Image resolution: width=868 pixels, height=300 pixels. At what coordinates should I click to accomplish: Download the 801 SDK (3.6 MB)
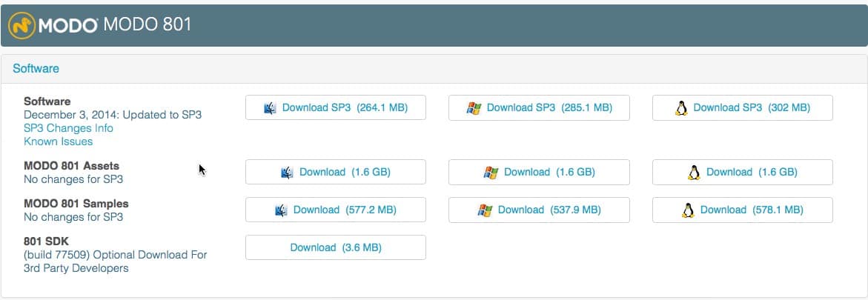[x=336, y=247]
